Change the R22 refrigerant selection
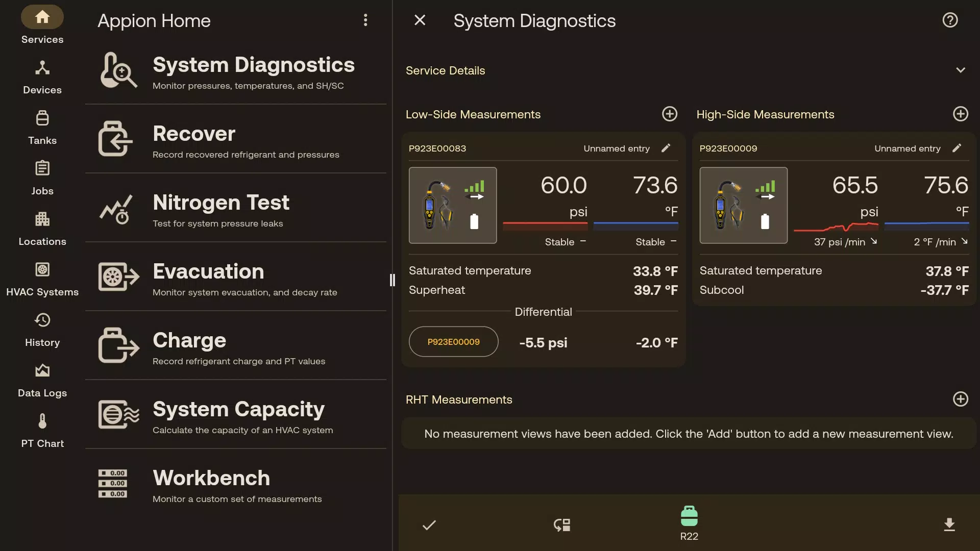Viewport: 980px width, 551px height. [689, 523]
